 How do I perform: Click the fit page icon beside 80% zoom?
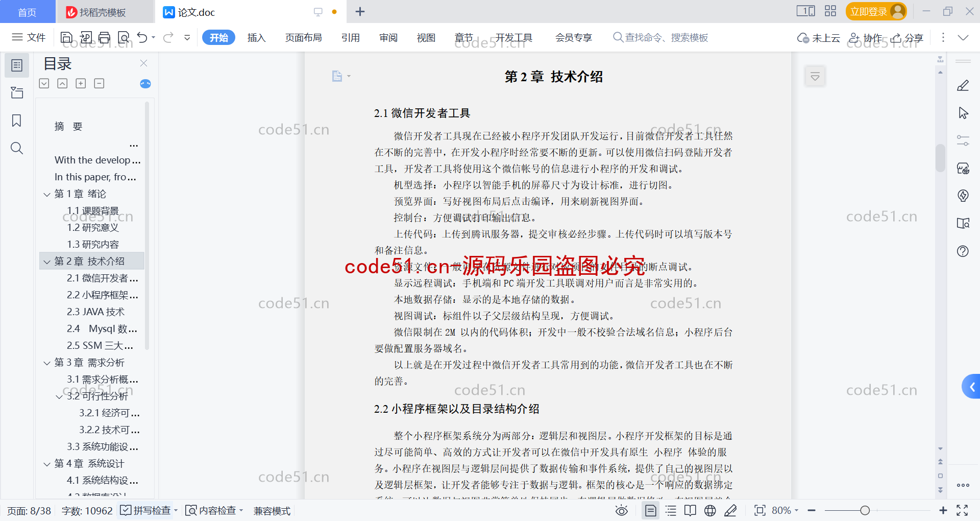coord(759,510)
